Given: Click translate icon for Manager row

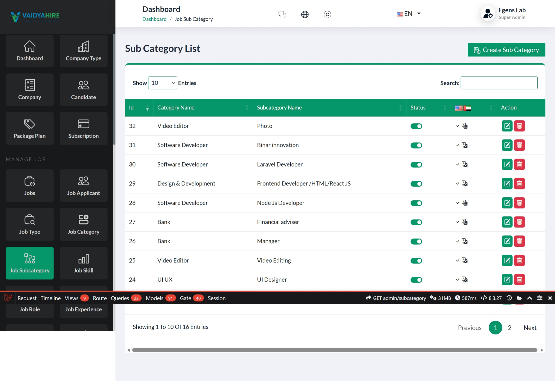Looking at the screenshot, I should (x=464, y=241).
